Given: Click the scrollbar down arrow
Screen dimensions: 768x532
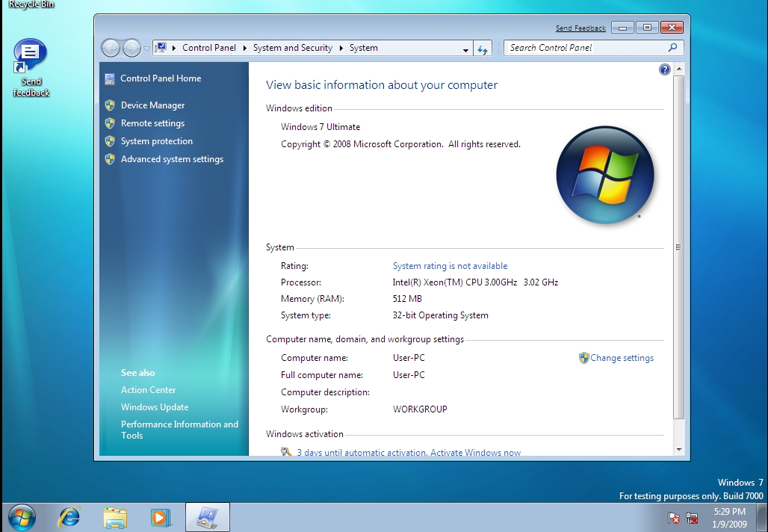Looking at the screenshot, I should (678, 449).
